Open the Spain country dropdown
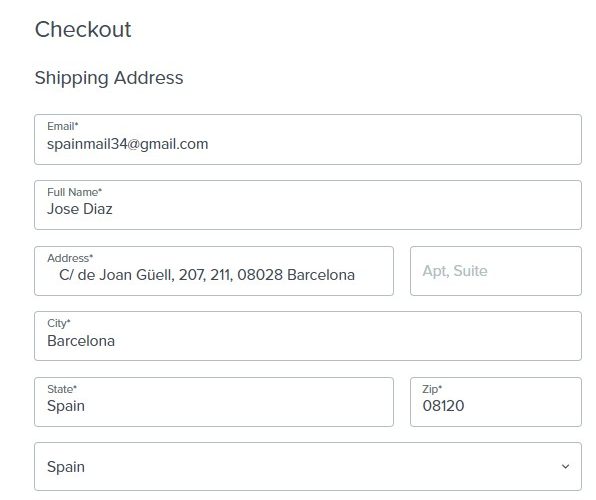Screen dimensions: 596x500 point(308,466)
